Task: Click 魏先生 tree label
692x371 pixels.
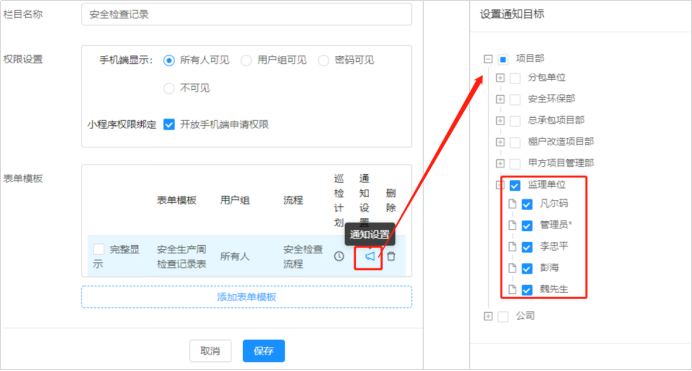Action: 554,289
